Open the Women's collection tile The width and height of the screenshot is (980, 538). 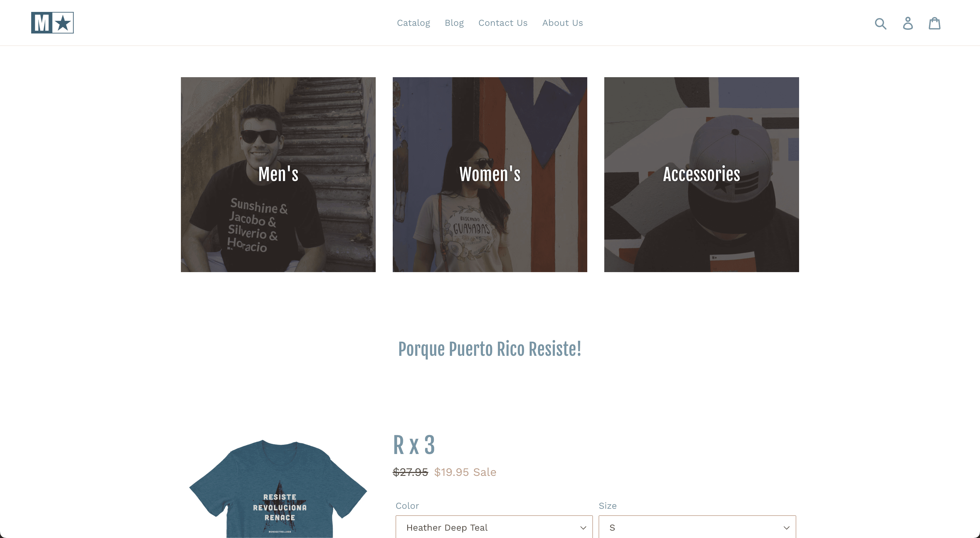pyautogui.click(x=490, y=175)
